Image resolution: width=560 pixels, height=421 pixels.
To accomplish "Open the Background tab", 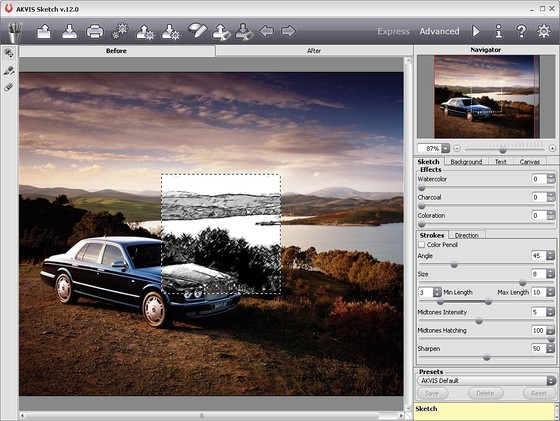I will click(x=466, y=162).
